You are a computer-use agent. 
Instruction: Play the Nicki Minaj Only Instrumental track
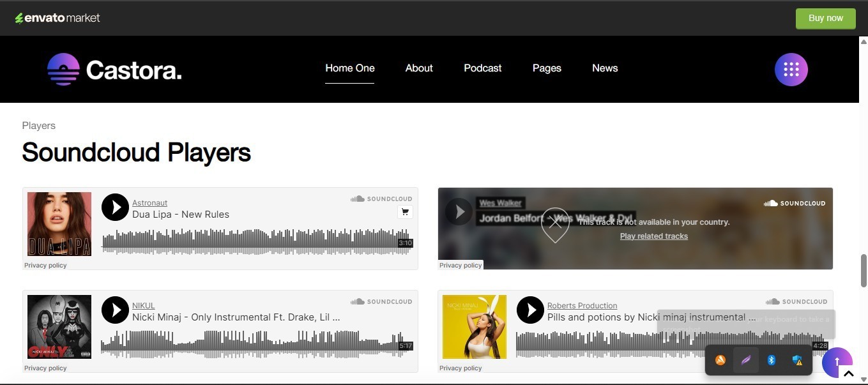click(115, 310)
